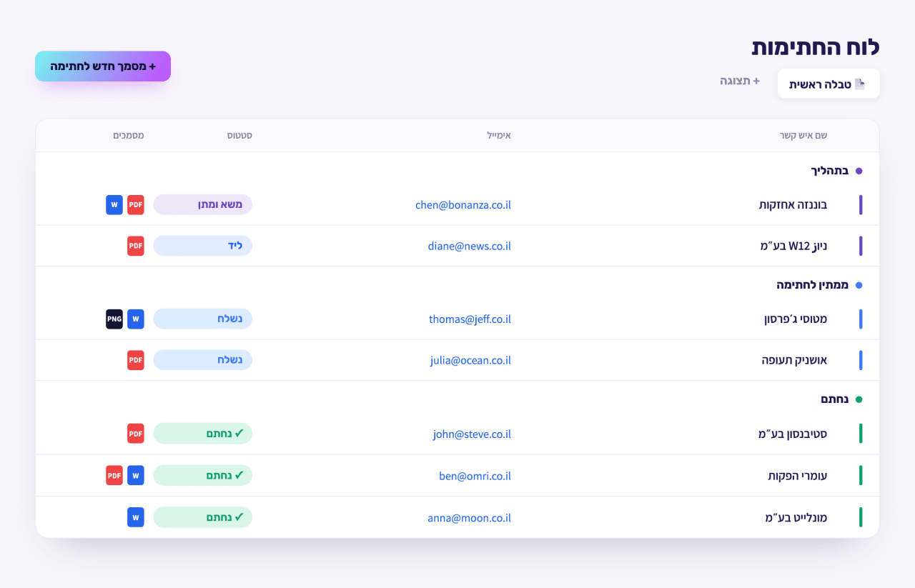Open the PNG icon in the מטוסי ג׳פרסון row
The width and height of the screenshot is (915, 588).
[114, 319]
